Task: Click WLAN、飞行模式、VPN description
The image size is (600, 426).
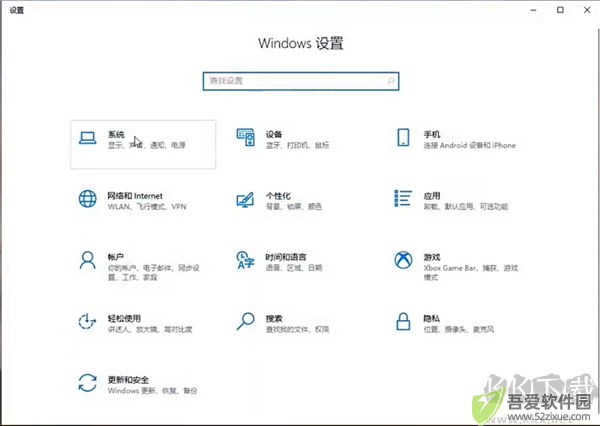Action: (x=147, y=207)
